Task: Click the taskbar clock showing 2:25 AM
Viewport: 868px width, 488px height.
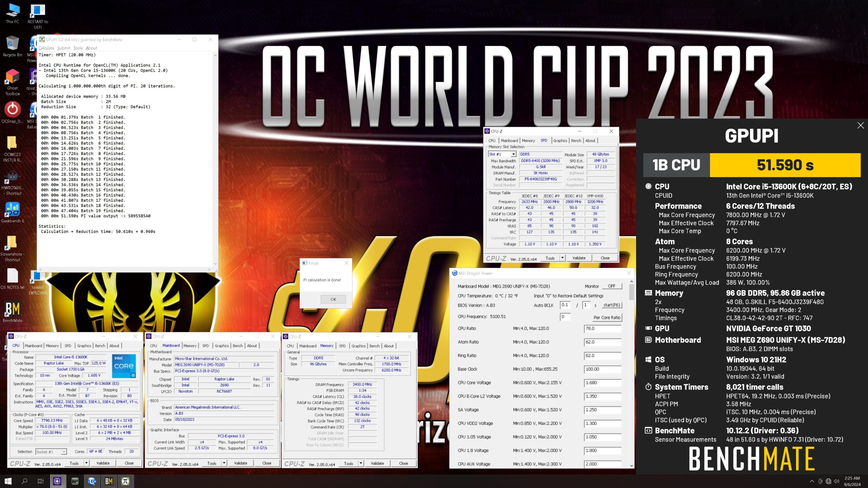Action: click(852, 481)
